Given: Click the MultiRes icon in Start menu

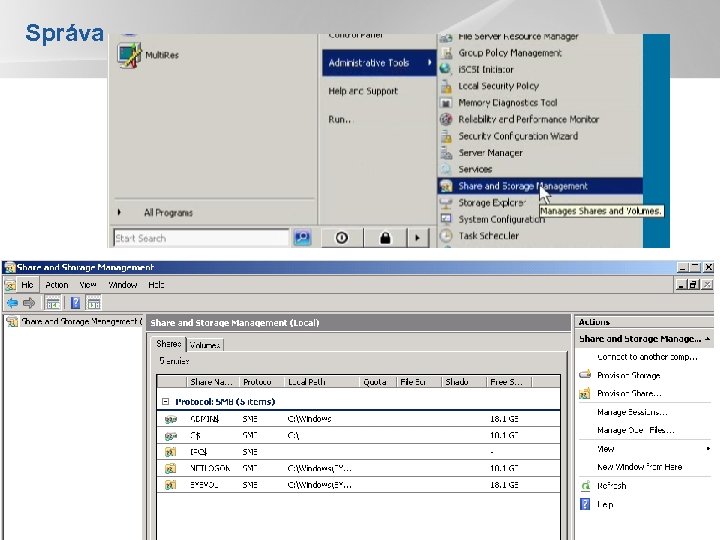Looking at the screenshot, I should [x=129, y=55].
